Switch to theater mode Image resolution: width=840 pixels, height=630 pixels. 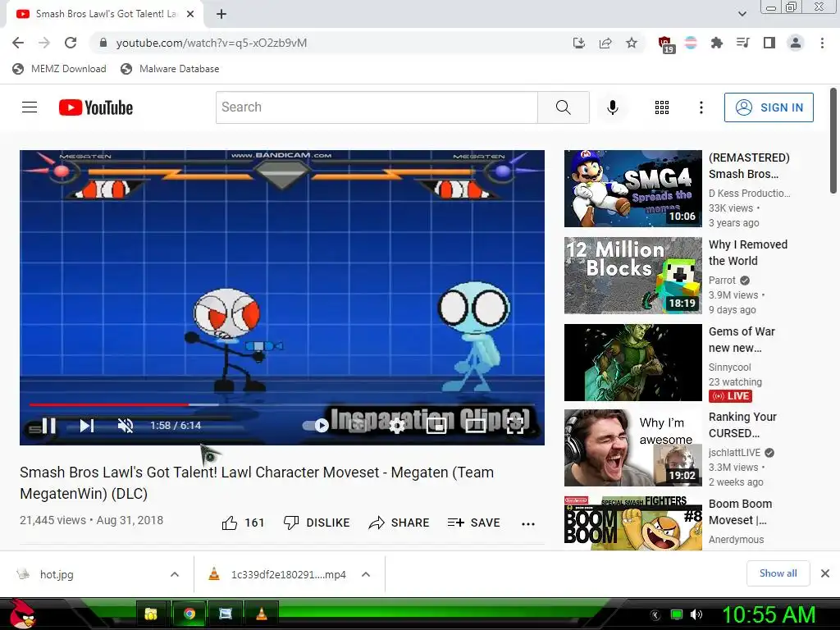click(x=475, y=426)
